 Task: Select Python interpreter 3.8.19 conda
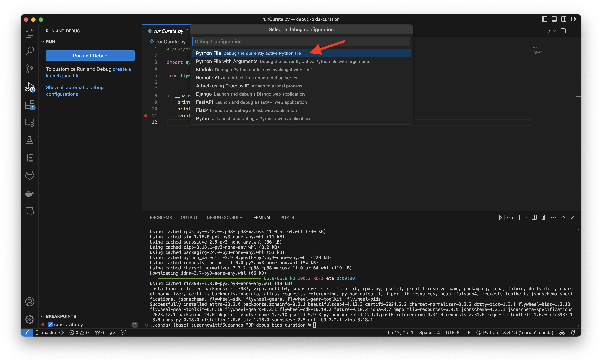[x=528, y=332]
